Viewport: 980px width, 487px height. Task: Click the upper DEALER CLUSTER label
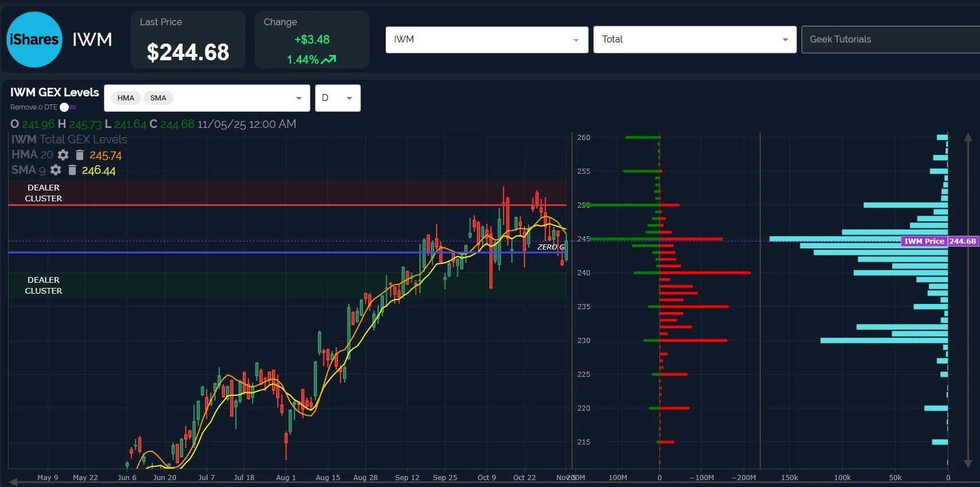[44, 193]
